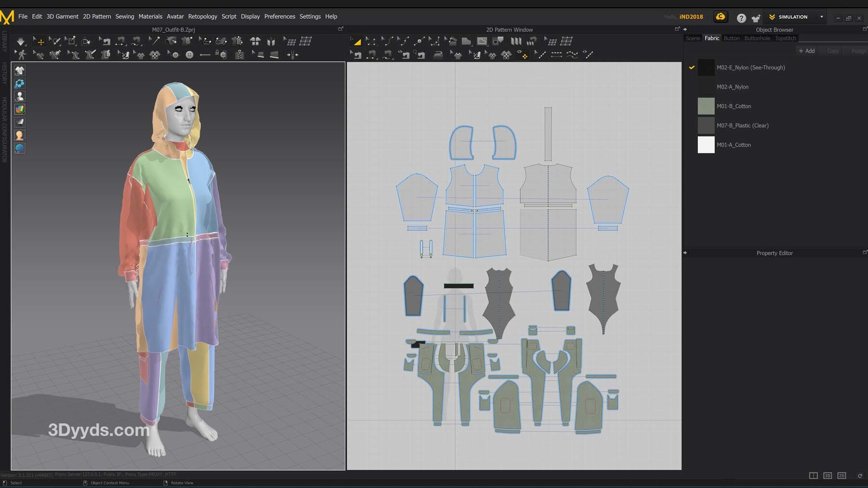Open the Sewing menu
The image size is (868, 488).
(x=124, y=16)
